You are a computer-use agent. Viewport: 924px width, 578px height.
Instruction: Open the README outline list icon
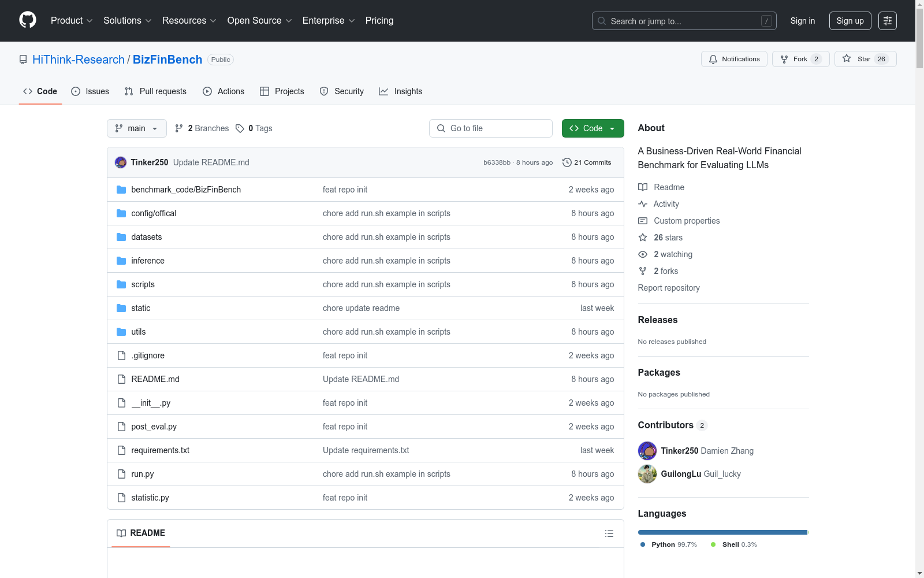click(609, 533)
